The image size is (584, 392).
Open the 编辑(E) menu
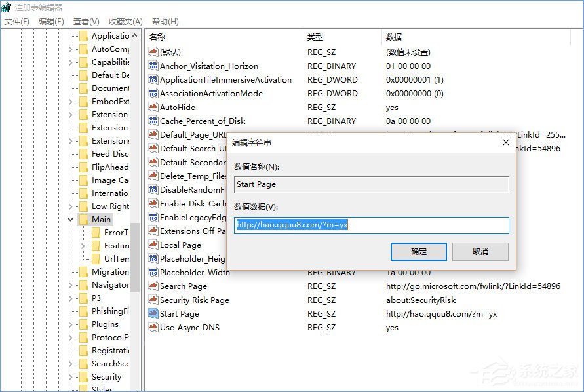[x=50, y=21]
